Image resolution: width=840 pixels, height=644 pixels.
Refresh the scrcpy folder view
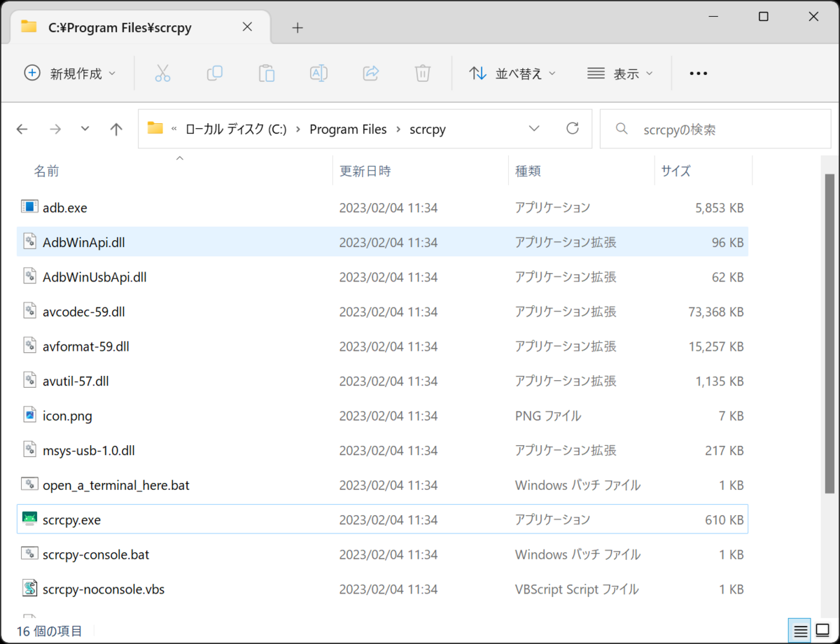tap(573, 128)
